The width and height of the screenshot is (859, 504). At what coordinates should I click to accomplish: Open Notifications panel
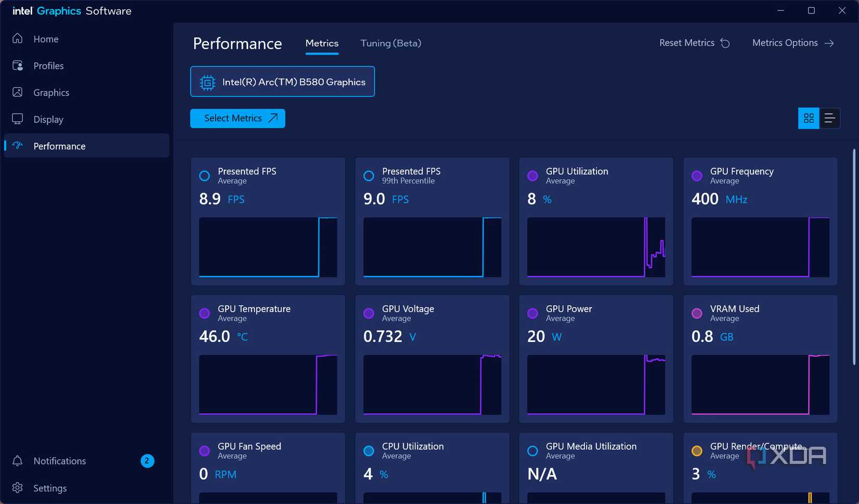(x=59, y=461)
